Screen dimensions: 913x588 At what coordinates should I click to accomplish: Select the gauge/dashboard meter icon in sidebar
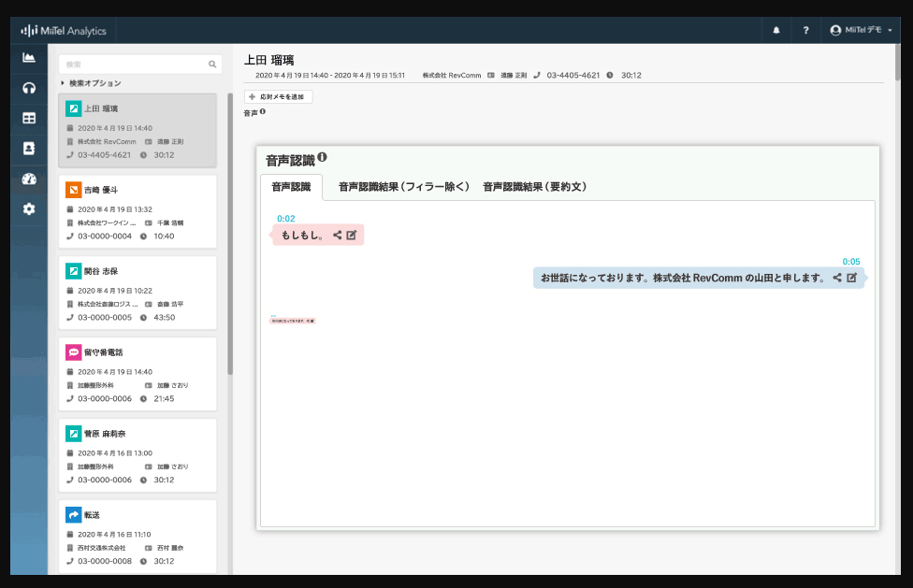[x=28, y=178]
